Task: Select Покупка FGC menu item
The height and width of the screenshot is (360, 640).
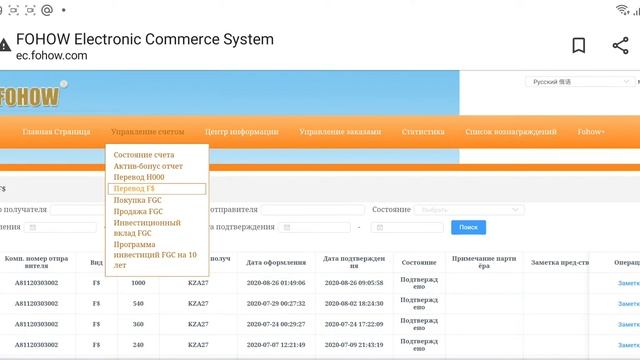Action: [138, 200]
